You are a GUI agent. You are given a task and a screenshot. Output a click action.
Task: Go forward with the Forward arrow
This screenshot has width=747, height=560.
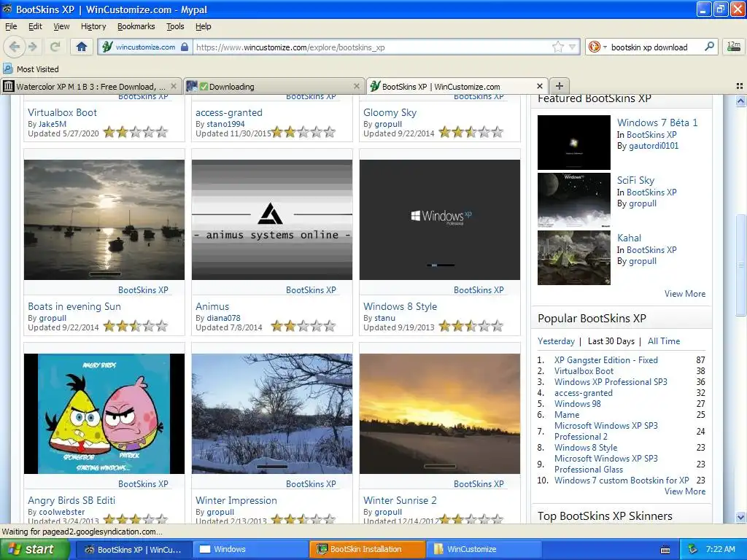33,47
